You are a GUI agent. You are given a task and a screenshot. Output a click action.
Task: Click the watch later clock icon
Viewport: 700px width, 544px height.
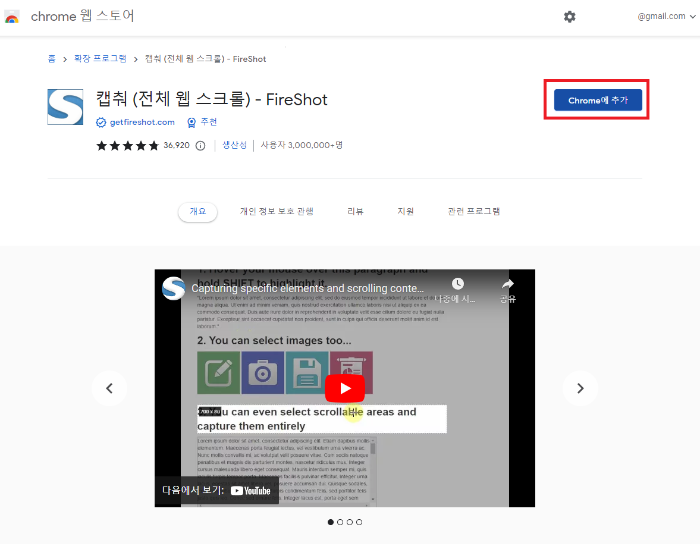click(x=458, y=284)
